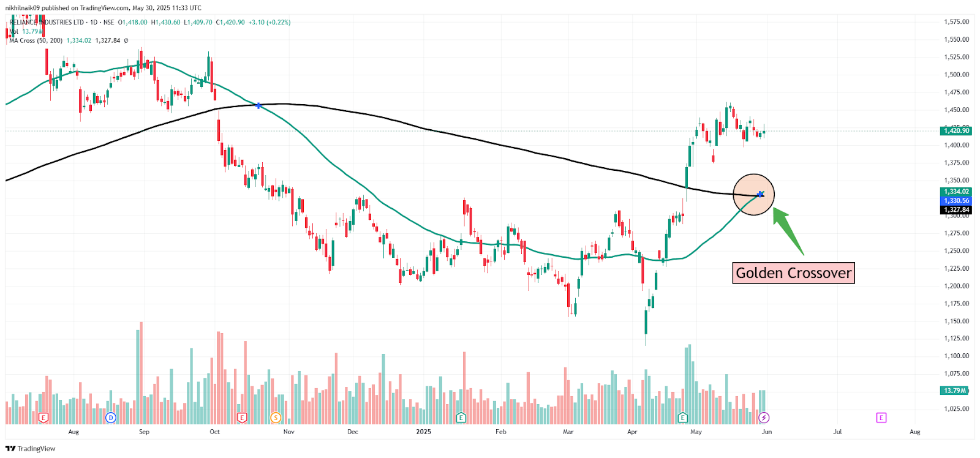
Task: Click the blue golden cross marker
Action: 761,194
